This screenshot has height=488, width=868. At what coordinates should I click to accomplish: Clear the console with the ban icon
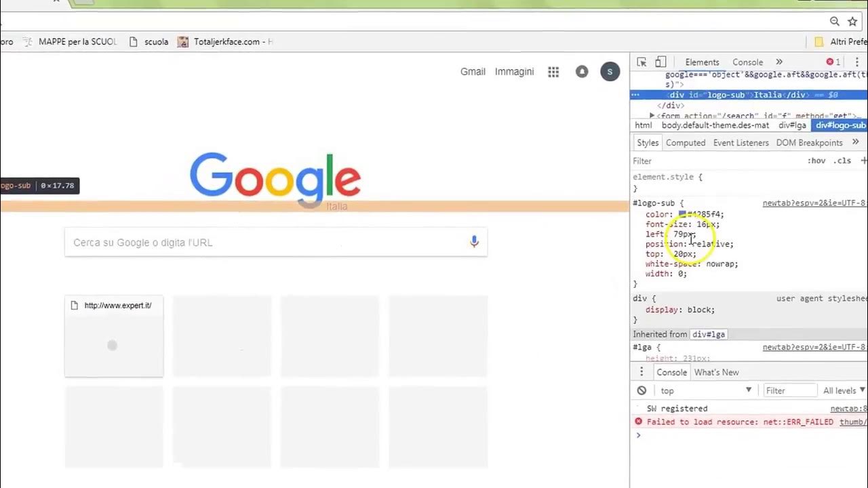tap(642, 390)
